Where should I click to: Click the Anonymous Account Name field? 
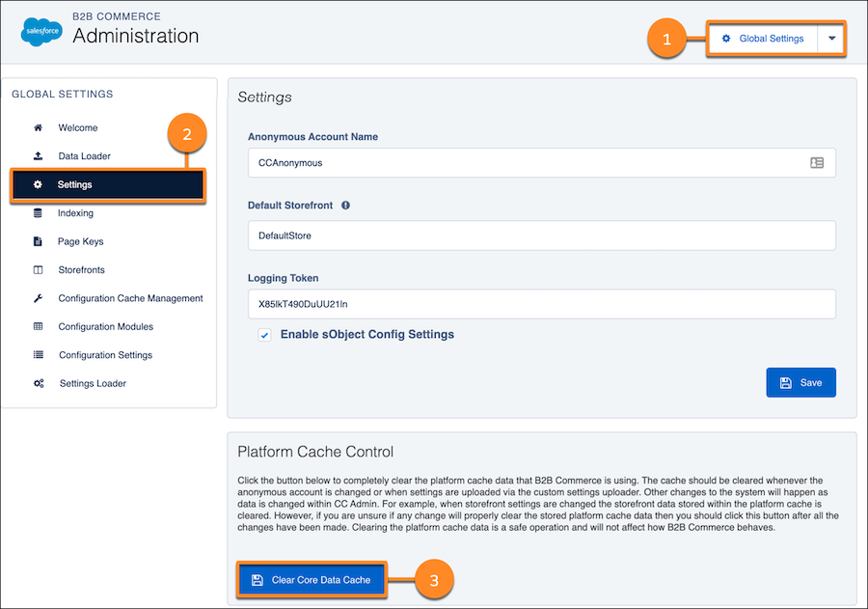click(x=541, y=163)
